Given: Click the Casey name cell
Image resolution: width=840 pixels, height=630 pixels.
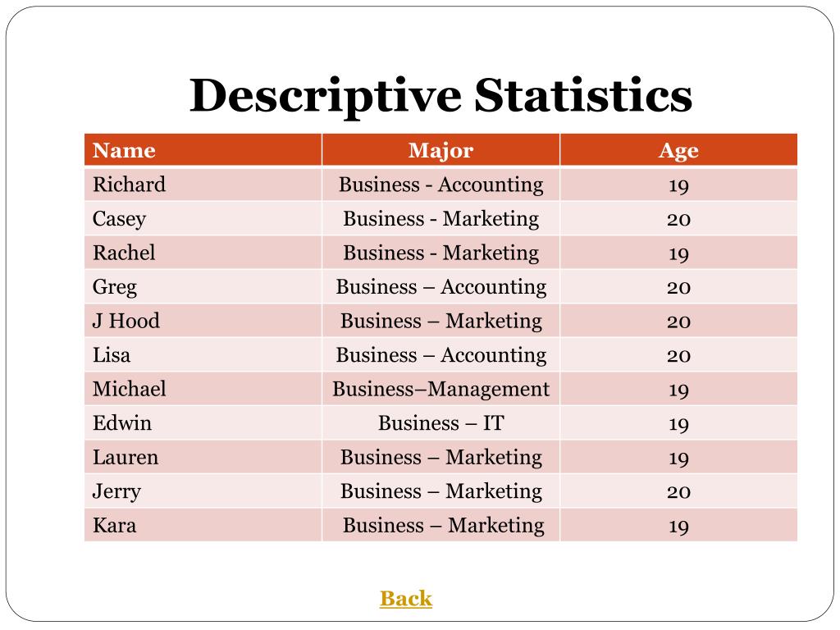Looking at the screenshot, I should 203,218.
